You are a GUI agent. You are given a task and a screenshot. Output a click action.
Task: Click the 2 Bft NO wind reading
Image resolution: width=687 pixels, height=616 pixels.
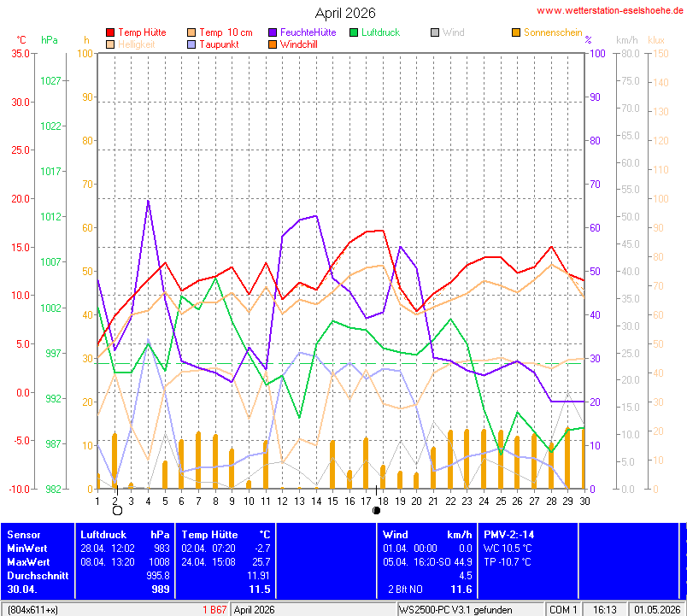click(x=405, y=590)
